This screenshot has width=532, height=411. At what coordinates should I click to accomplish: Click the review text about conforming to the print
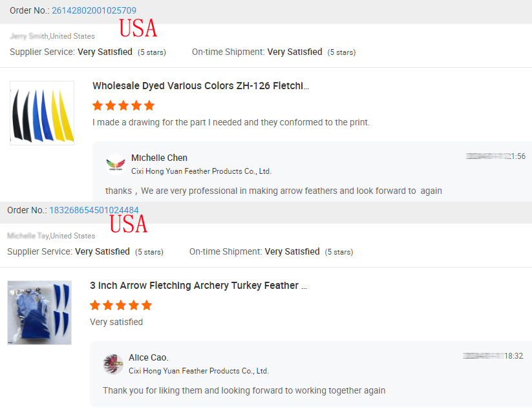231,122
